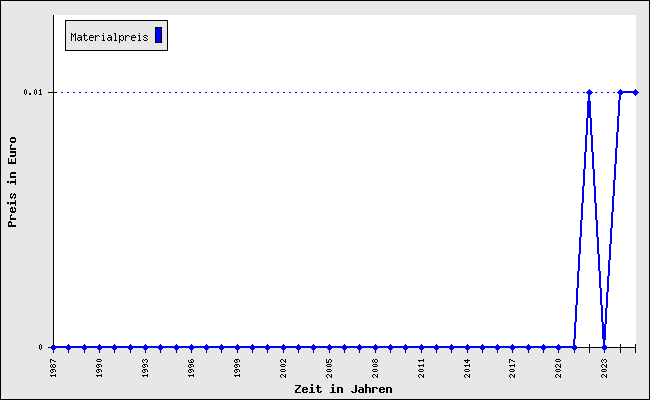Select the 2022 peak data point at 0.01
Viewport: 650px width, 400px height.
tap(589, 92)
